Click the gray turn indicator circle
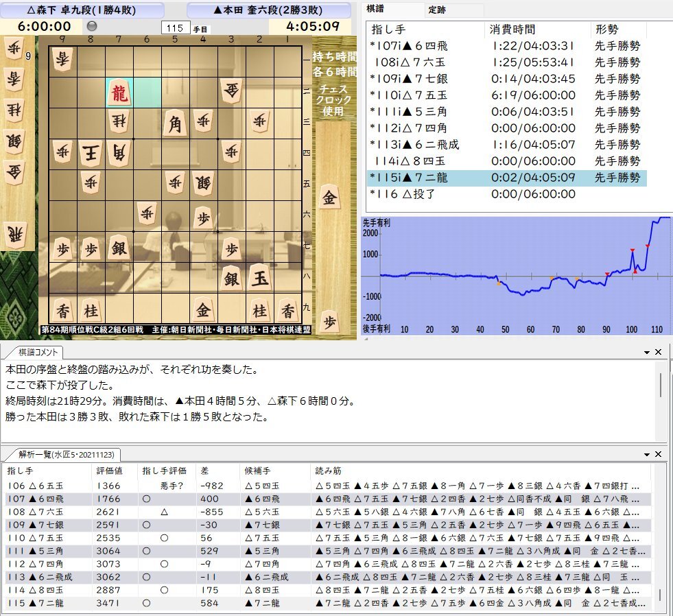This screenshot has width=673, height=616. point(92,26)
